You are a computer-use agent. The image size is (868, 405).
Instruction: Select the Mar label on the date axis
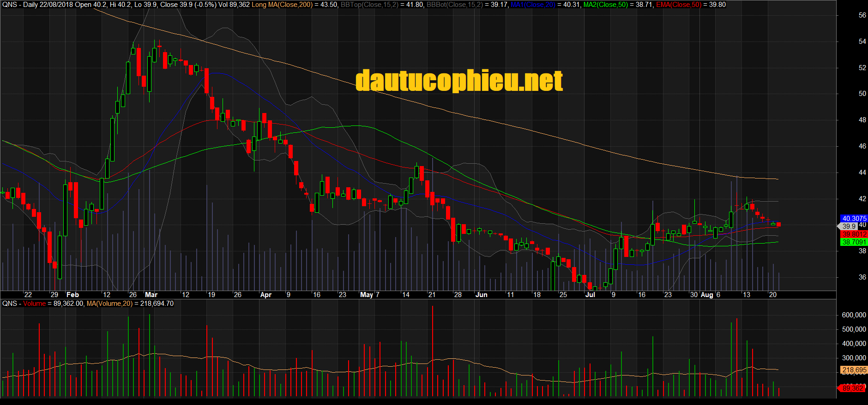[151, 295]
